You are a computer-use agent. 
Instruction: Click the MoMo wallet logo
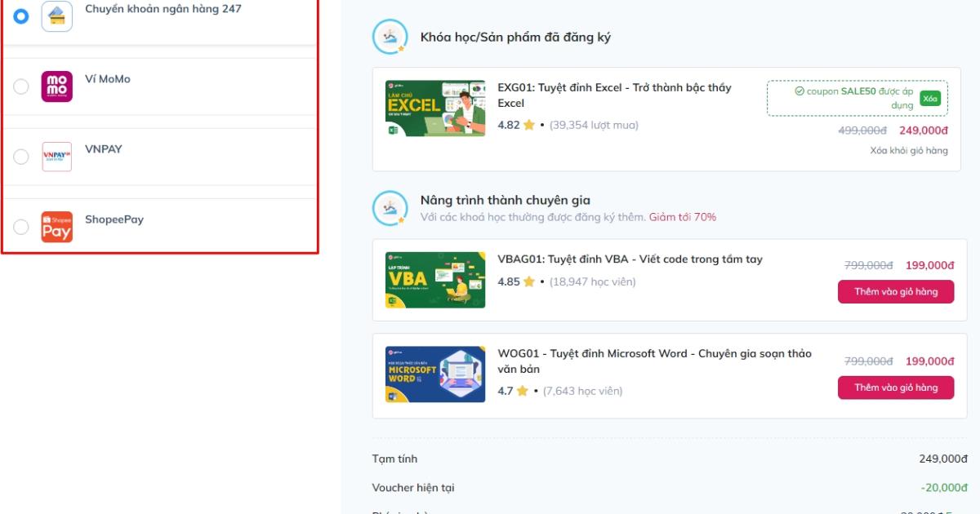57,86
